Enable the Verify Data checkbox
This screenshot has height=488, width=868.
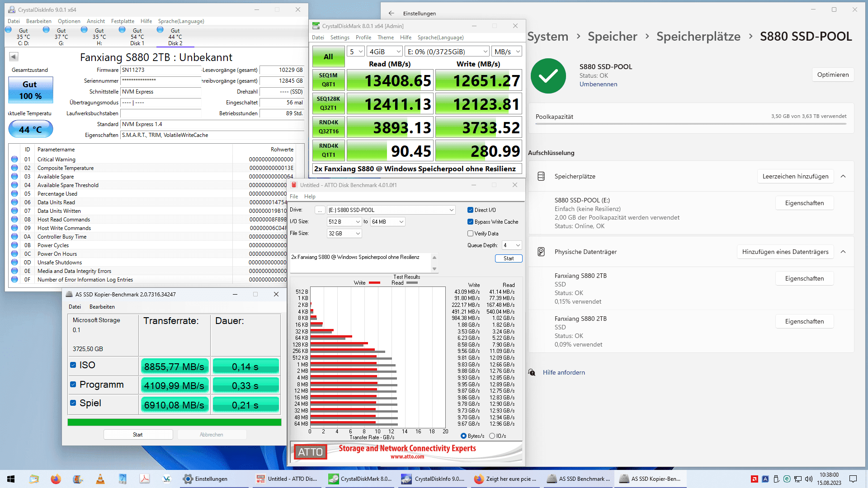click(471, 234)
